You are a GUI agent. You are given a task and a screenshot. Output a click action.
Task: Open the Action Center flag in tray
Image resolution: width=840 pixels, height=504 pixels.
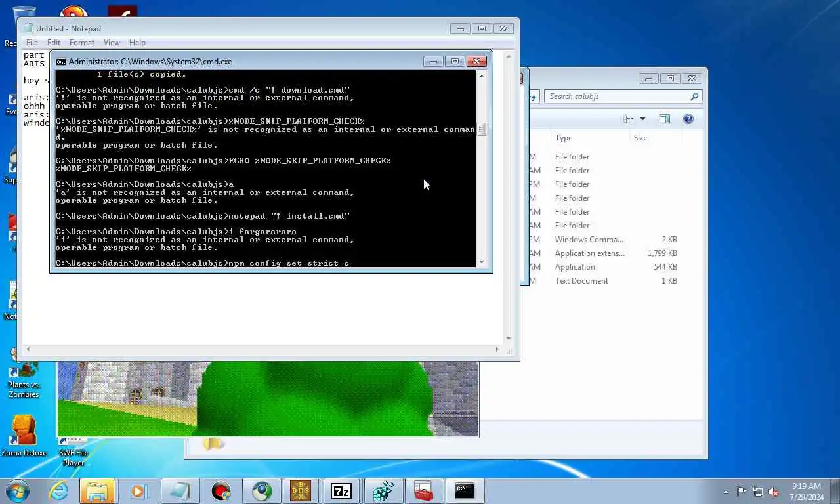click(x=742, y=491)
